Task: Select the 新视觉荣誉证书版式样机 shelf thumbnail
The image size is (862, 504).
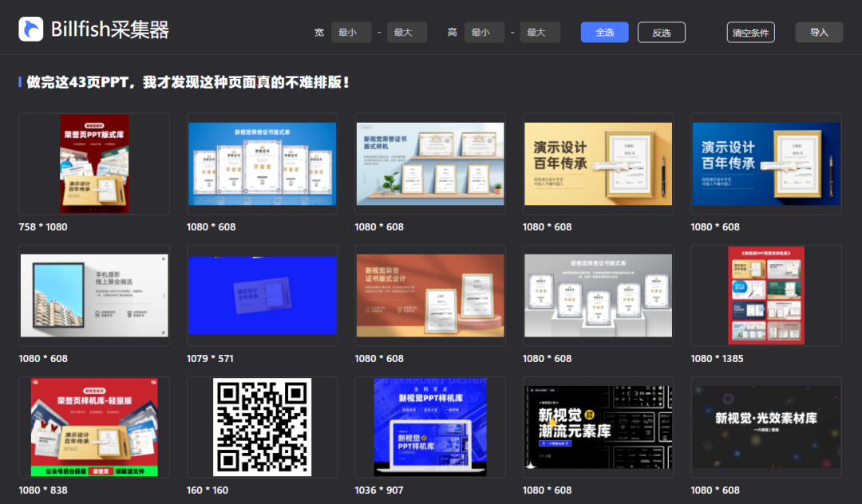Action: (x=430, y=163)
